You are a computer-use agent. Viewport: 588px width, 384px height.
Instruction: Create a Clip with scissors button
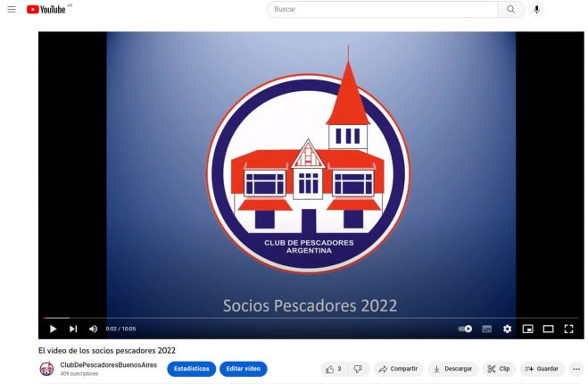pos(498,369)
